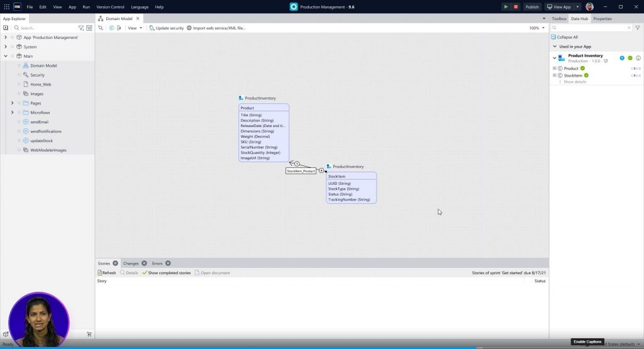The image size is (644, 349).
Task: Click Collapse All in Data Hub
Action: [567, 37]
